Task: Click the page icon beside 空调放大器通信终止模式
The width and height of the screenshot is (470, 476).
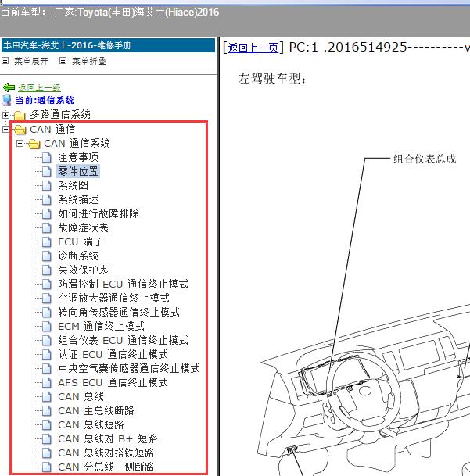Action: (46, 298)
